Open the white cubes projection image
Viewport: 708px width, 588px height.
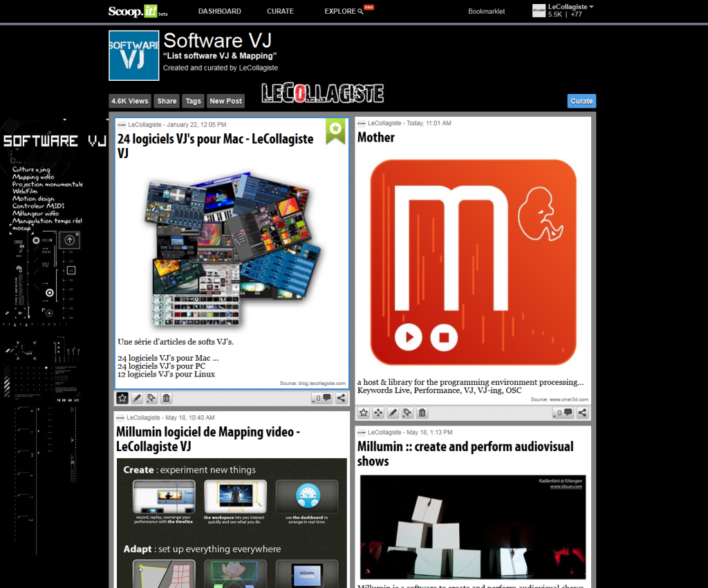coord(473,527)
